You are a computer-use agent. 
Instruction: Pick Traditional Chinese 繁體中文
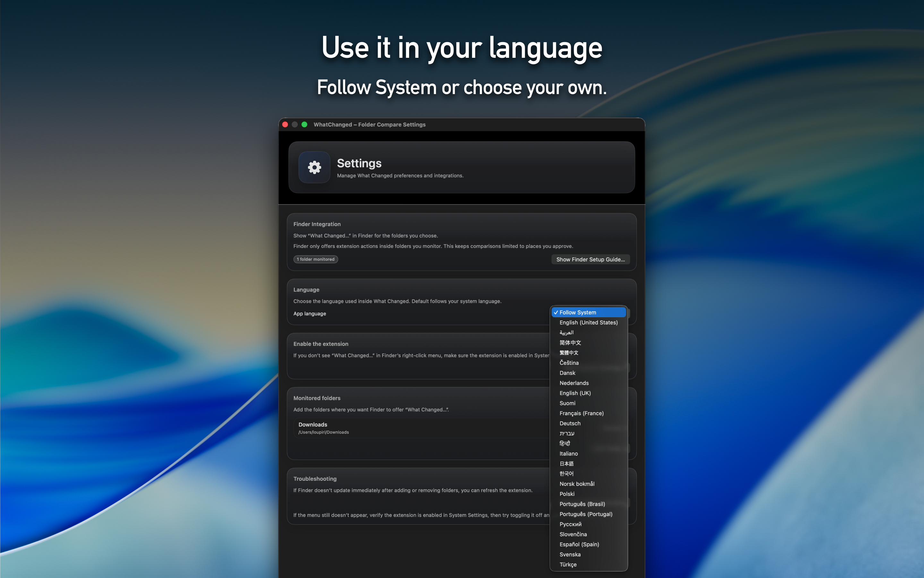coord(588,353)
